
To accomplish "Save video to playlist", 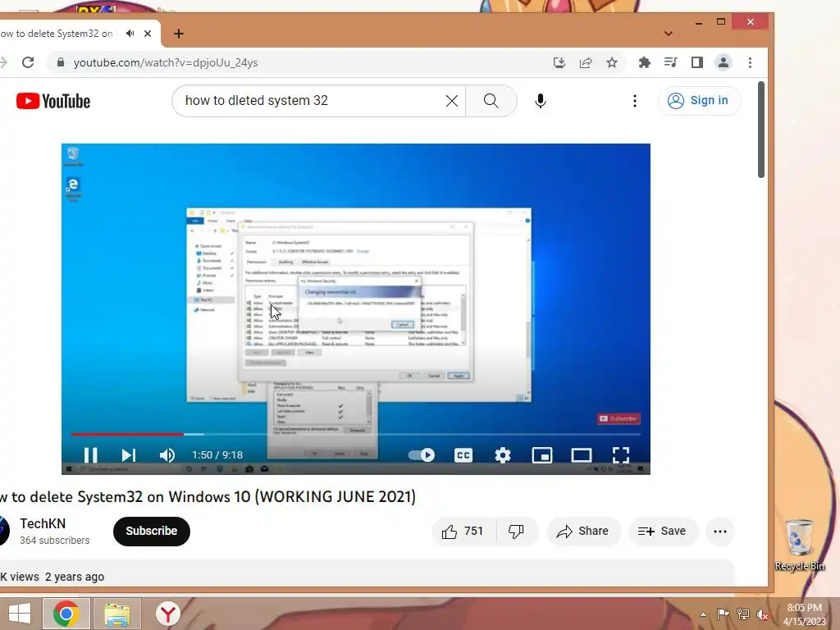I will point(663,532).
